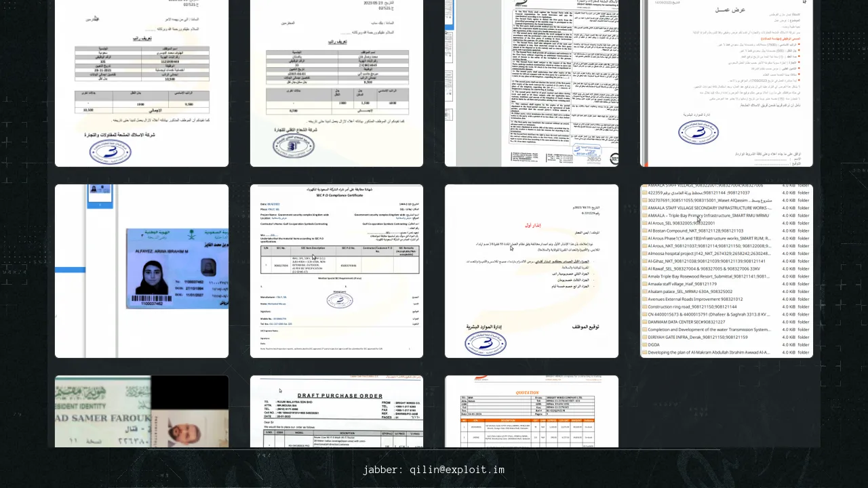The image size is (868, 488).
Task: Open the Quotation document thumbnail
Action: 532,411
